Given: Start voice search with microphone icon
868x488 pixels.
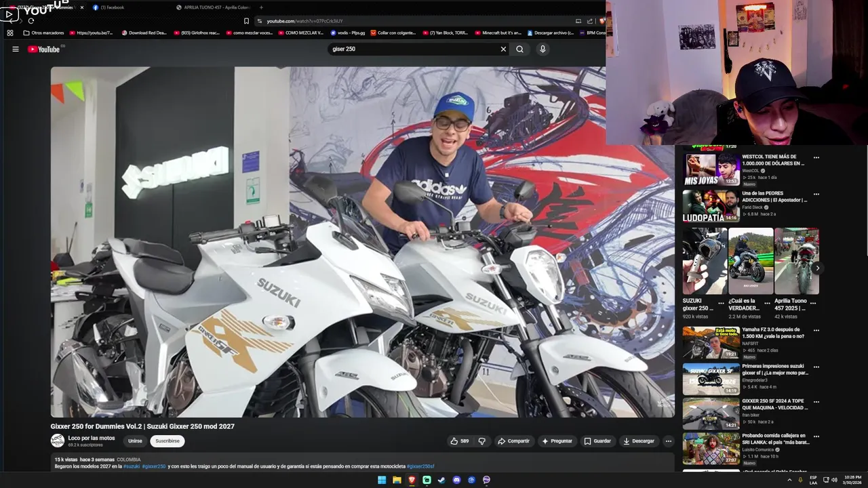Looking at the screenshot, I should point(542,49).
